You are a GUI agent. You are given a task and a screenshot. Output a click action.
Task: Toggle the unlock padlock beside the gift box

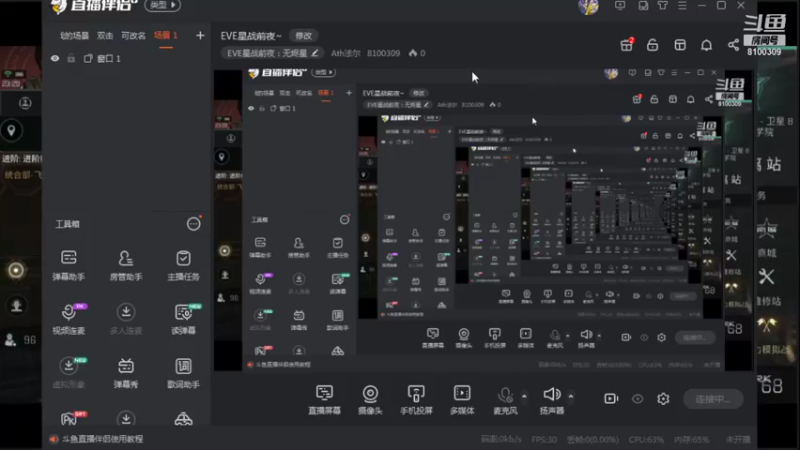coord(653,45)
